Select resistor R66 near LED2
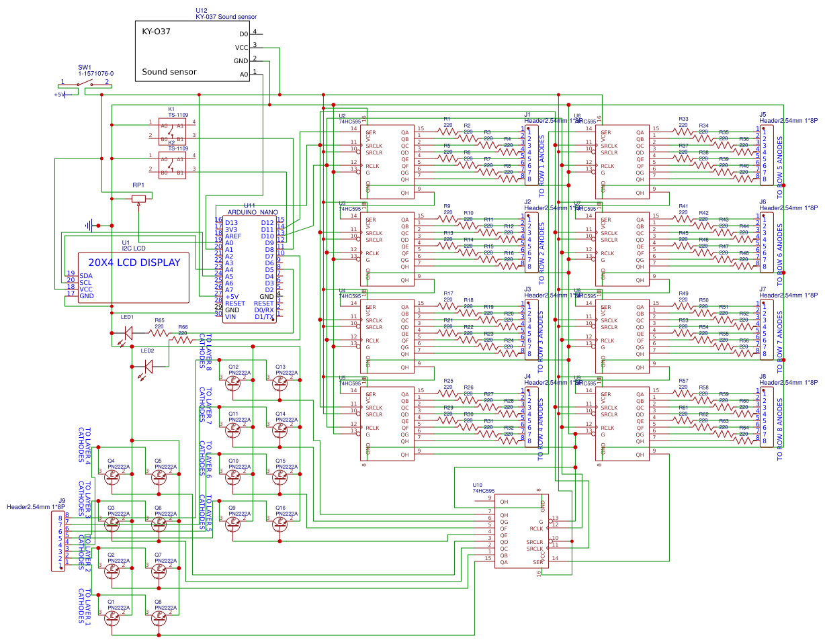 tap(183, 340)
